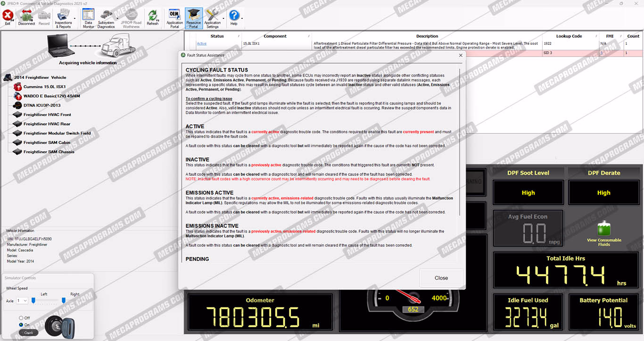Open Application Settings

click(x=212, y=19)
